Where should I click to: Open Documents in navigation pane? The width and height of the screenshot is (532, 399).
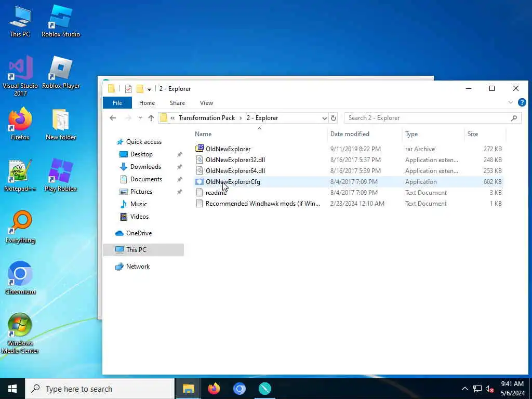[x=146, y=179]
